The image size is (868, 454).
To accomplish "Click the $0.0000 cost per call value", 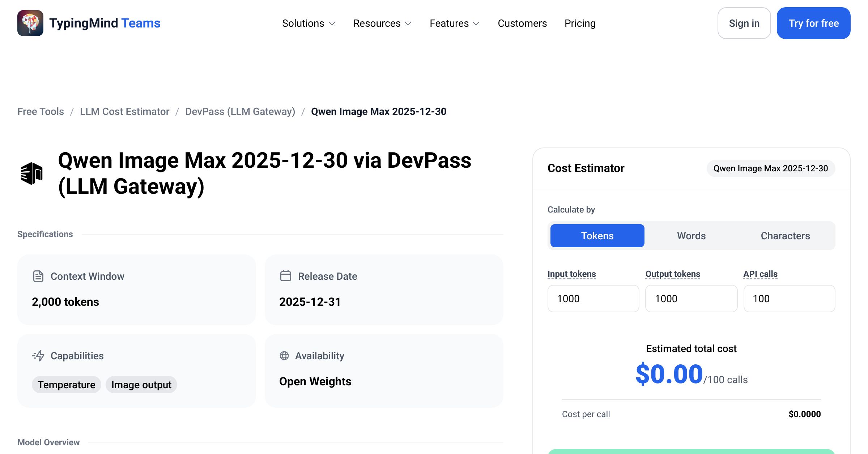I will coord(805,414).
